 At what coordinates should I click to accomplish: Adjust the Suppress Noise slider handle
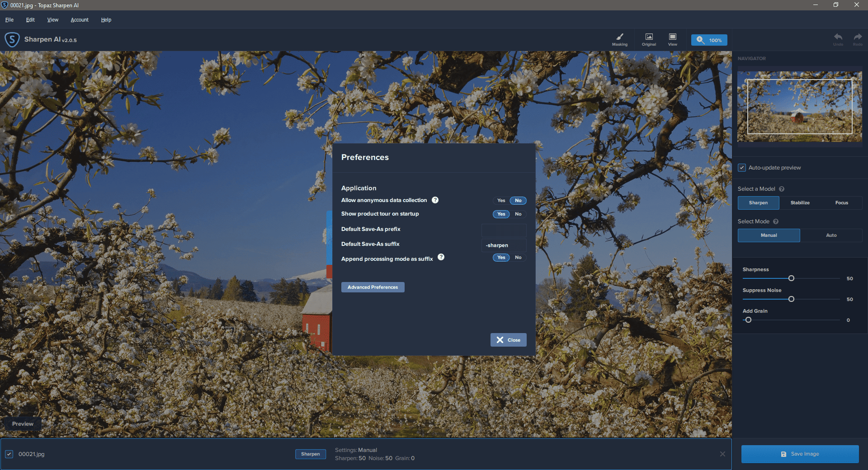(x=791, y=299)
